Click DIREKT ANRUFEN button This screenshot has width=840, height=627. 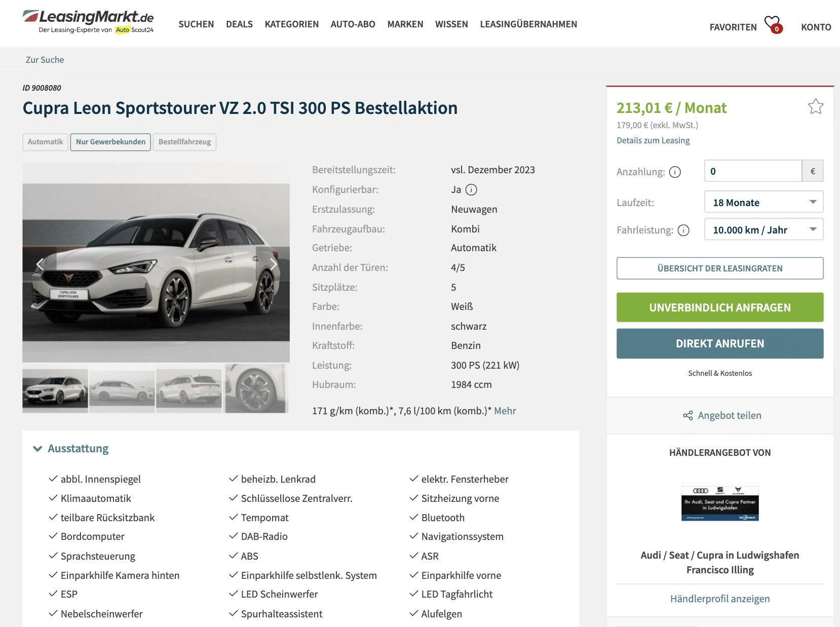click(720, 343)
